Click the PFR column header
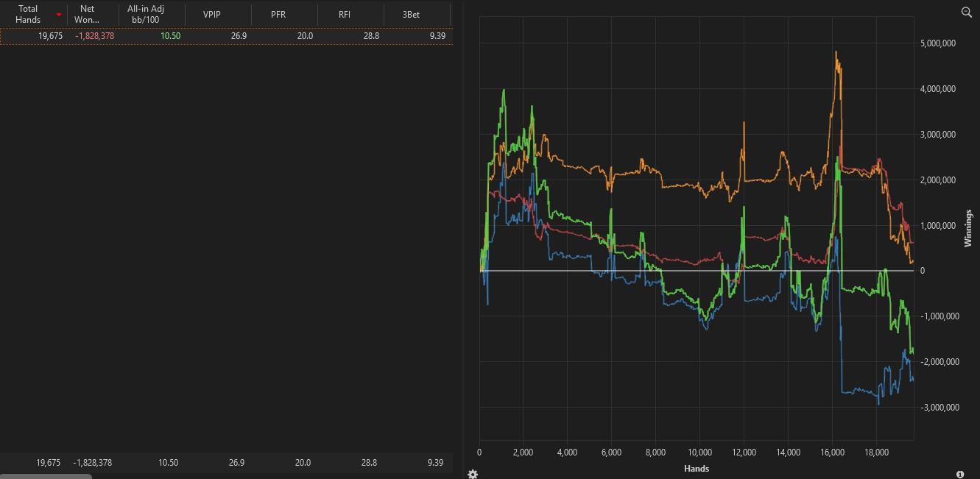 pyautogui.click(x=278, y=15)
